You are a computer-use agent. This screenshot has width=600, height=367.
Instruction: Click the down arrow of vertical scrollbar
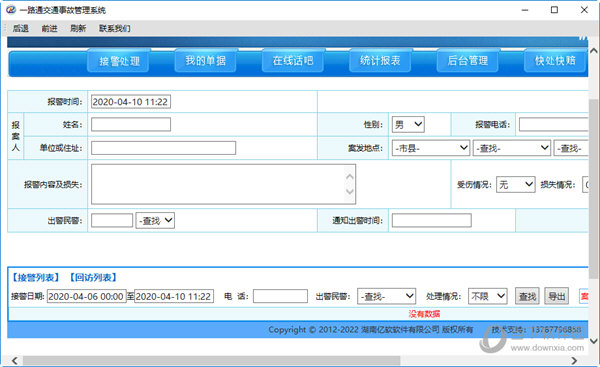(x=593, y=341)
